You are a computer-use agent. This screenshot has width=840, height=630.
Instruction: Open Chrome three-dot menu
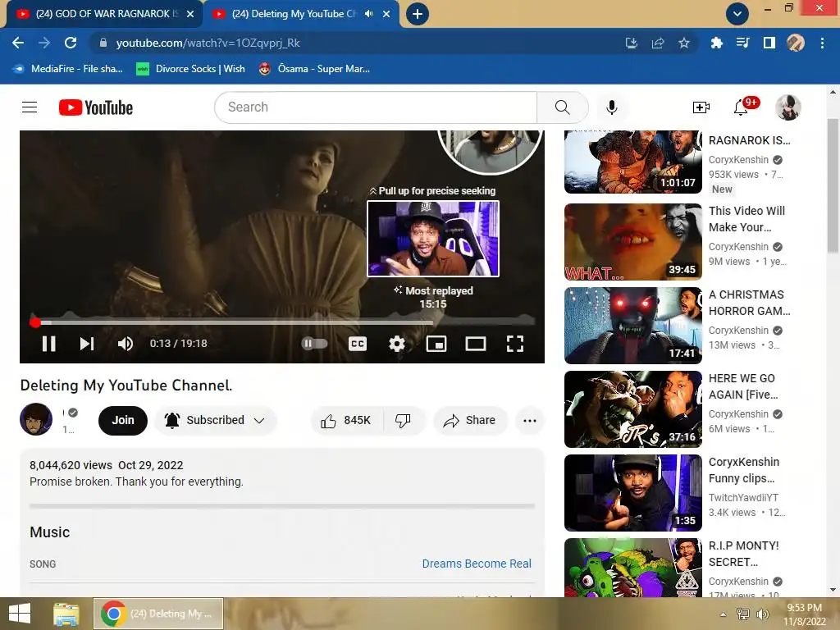[822, 43]
